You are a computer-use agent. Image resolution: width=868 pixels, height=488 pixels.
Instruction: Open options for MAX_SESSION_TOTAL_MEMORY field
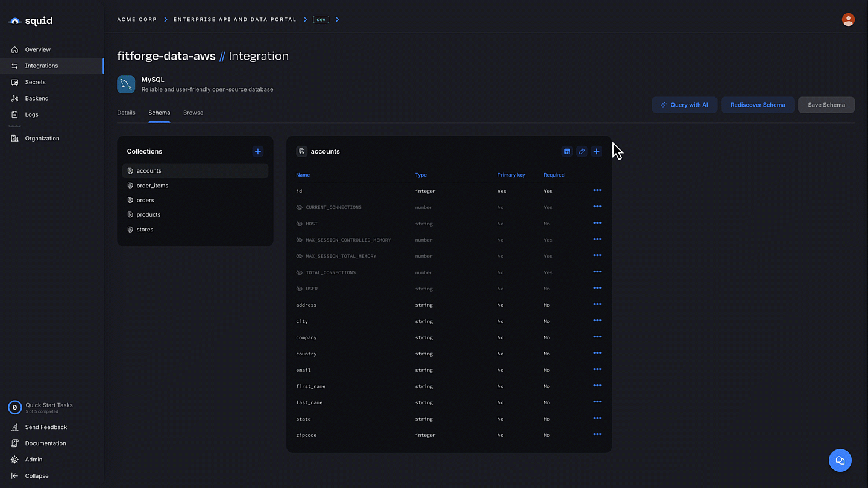(597, 255)
